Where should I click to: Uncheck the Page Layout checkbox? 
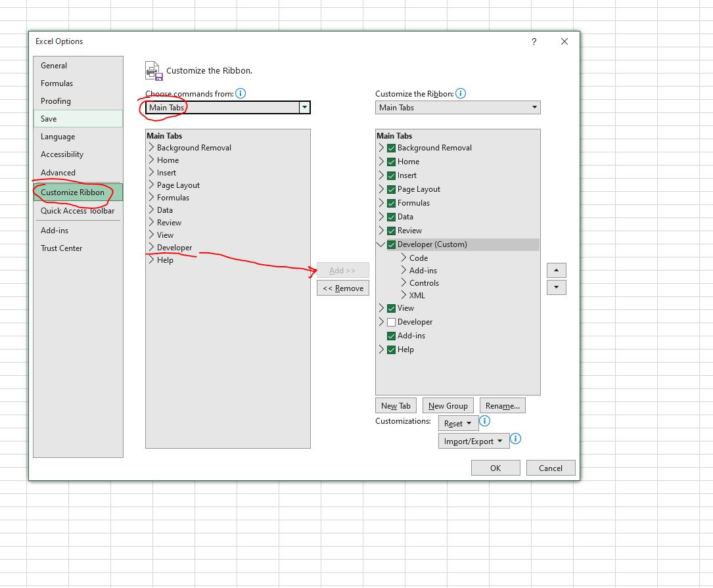coord(391,190)
